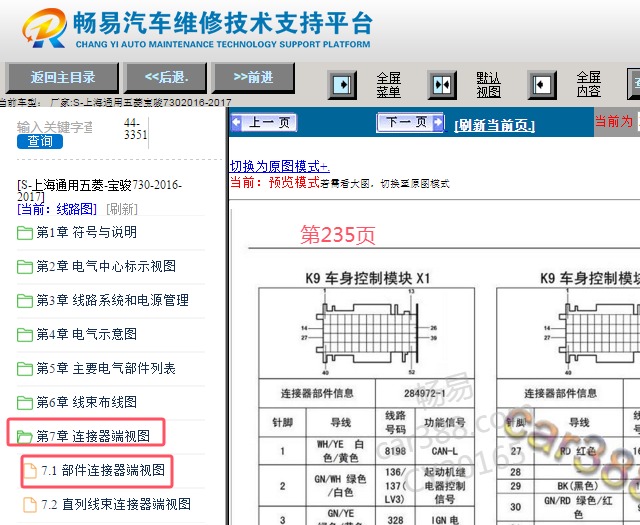The width and height of the screenshot is (640, 525).
Task: Click the 起动机继电器控制信号 cell
Action: (444, 486)
